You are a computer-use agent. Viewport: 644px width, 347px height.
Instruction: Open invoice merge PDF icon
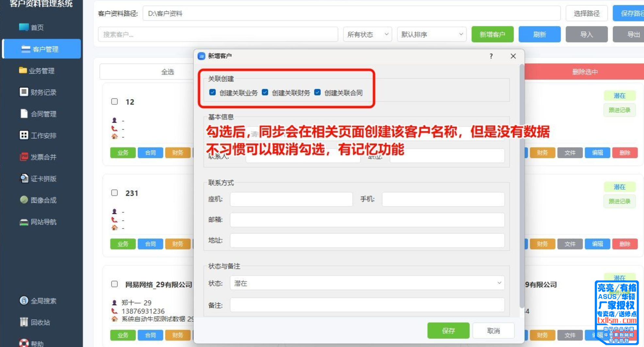pyautogui.click(x=24, y=157)
